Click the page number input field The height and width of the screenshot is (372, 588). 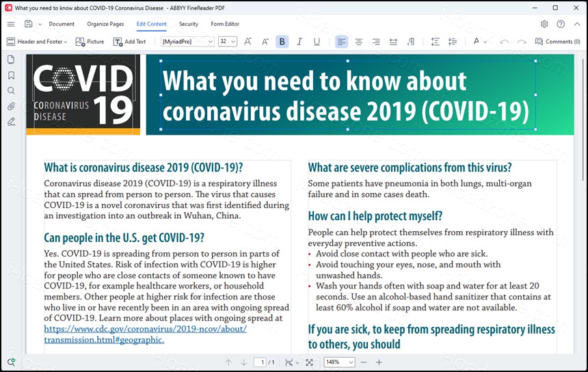260,362
